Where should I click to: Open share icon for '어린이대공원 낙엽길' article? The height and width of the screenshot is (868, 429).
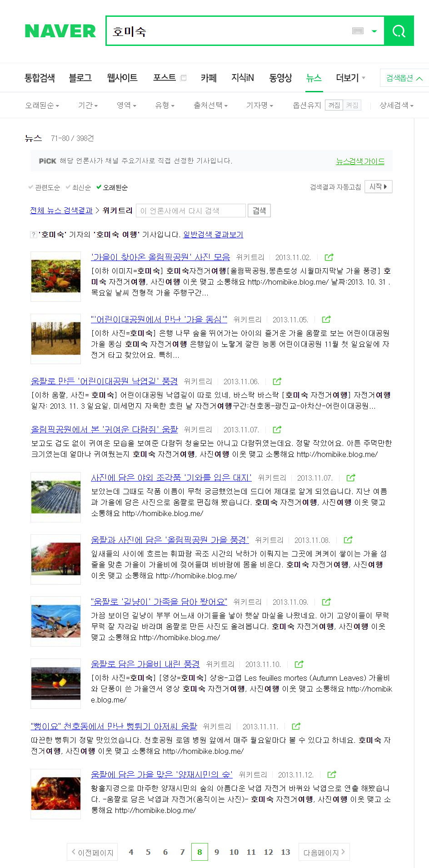[x=277, y=381]
